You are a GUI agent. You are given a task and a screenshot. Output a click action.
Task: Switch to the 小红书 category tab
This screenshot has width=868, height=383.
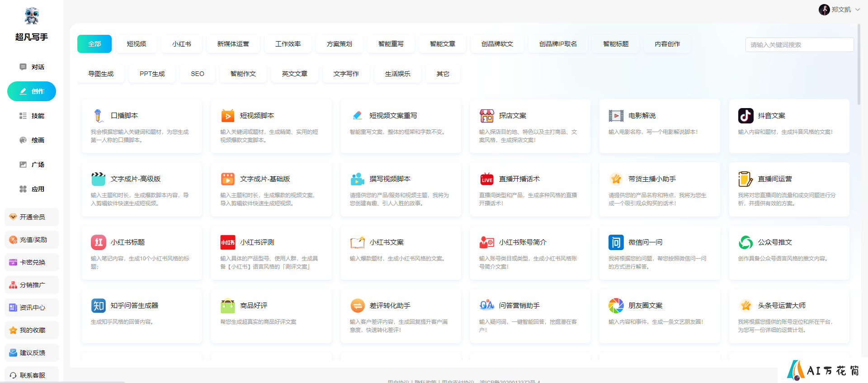[x=182, y=44]
